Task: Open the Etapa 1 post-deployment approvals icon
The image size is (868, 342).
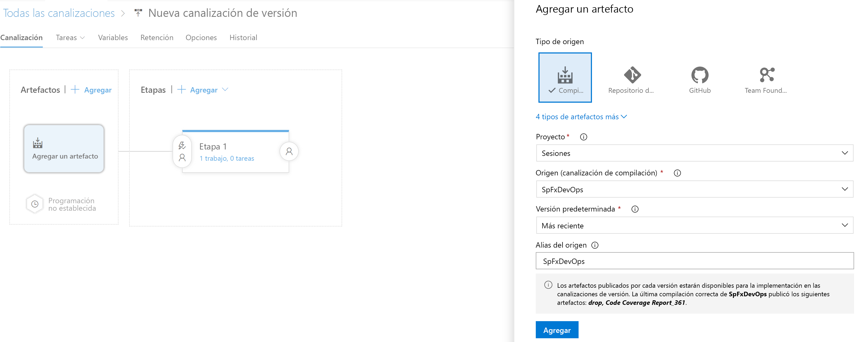Action: click(x=289, y=151)
